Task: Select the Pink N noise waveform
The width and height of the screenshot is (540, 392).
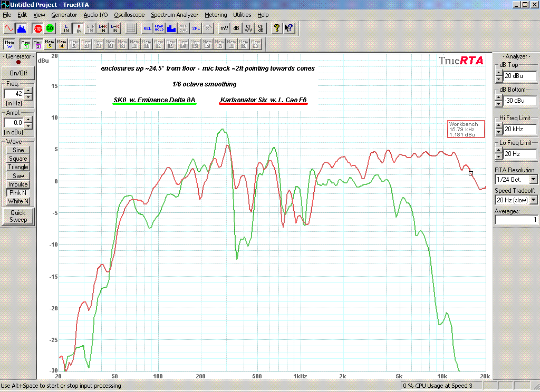Action: click(18, 193)
